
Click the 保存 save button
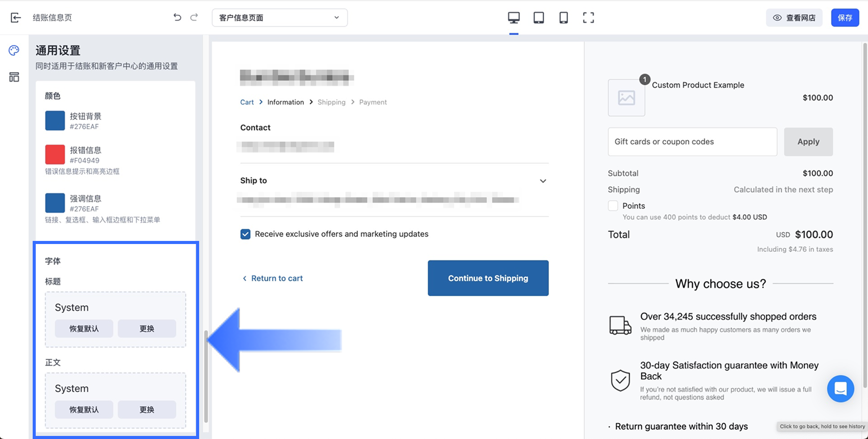point(845,18)
